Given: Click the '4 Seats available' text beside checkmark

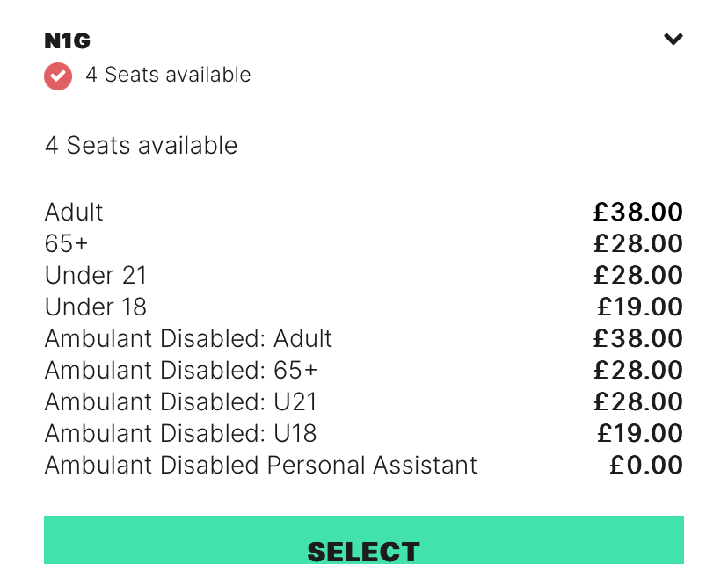Looking at the screenshot, I should [x=168, y=75].
